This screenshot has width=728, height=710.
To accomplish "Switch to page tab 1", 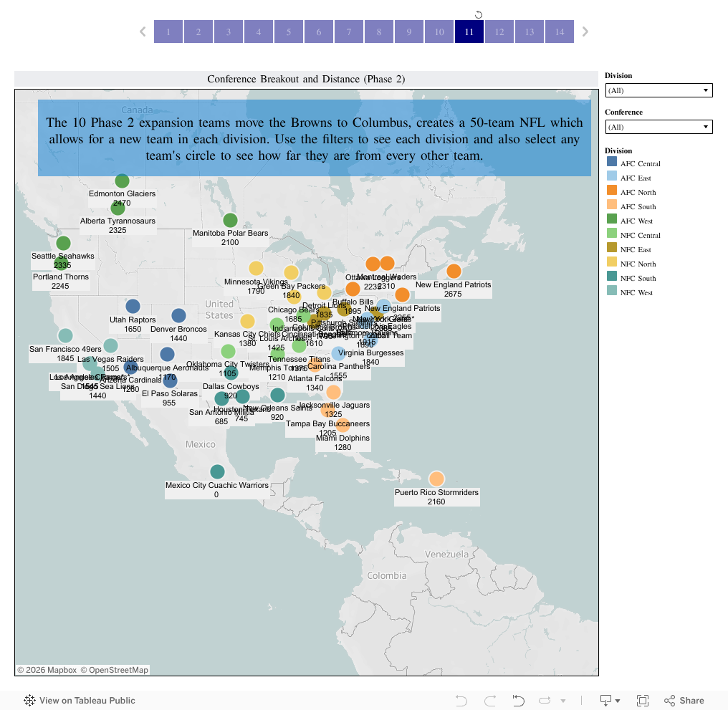I will coord(168,32).
